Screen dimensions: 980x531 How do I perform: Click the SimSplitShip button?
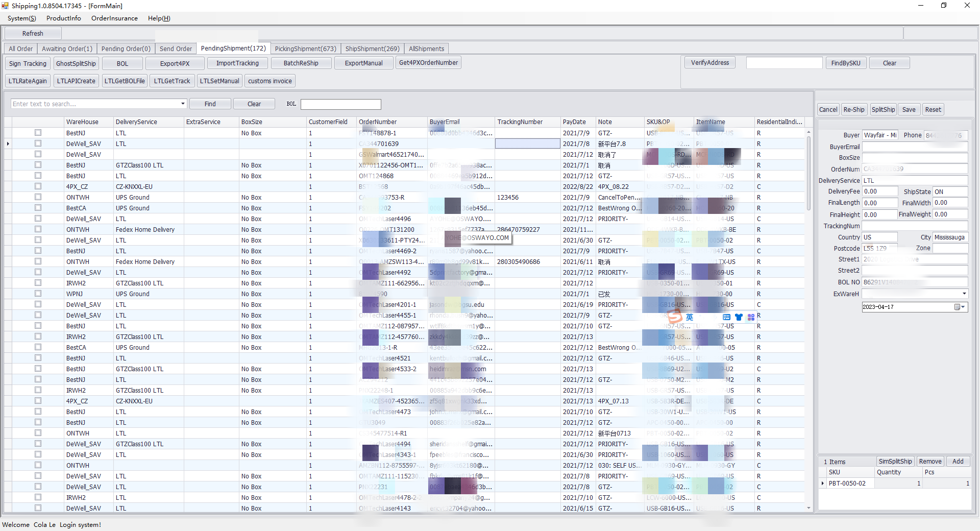895,462
